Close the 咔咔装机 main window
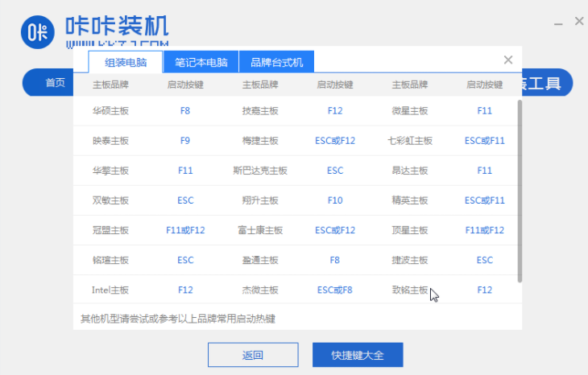Image resolution: width=588 pixels, height=375 pixels. coord(578,22)
